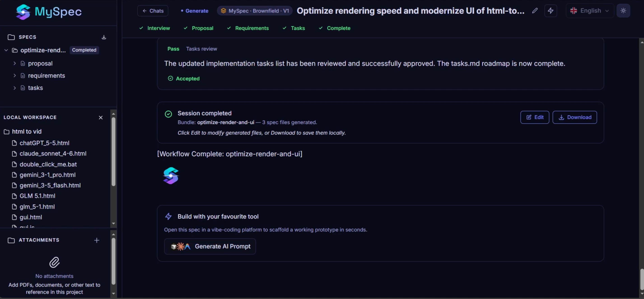Image resolution: width=644 pixels, height=299 pixels.
Task: Collapse the optimize-rend... spec folder
Action: [x=6, y=50]
